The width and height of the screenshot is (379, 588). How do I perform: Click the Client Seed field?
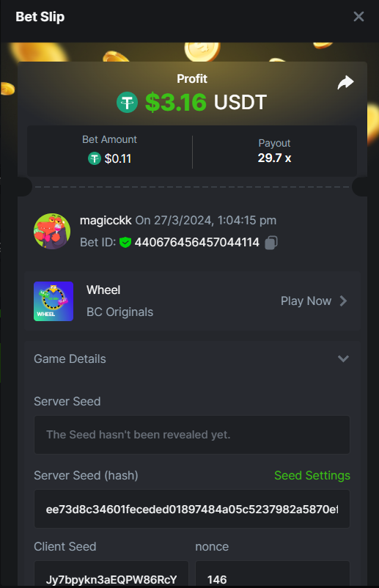(111, 574)
